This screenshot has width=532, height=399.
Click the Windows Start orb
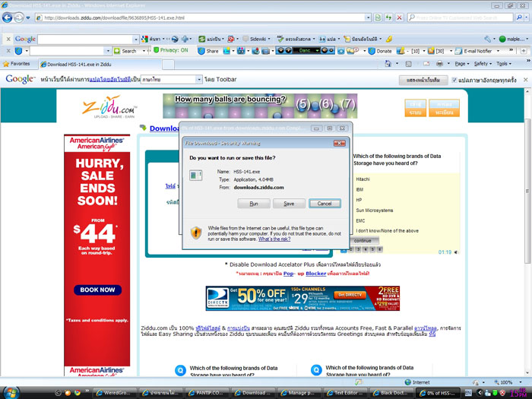point(11,392)
